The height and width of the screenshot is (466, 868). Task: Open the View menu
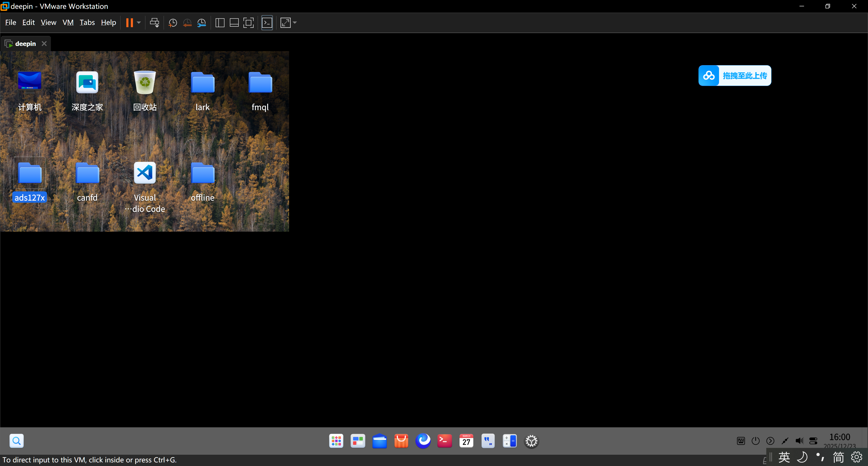click(49, 23)
